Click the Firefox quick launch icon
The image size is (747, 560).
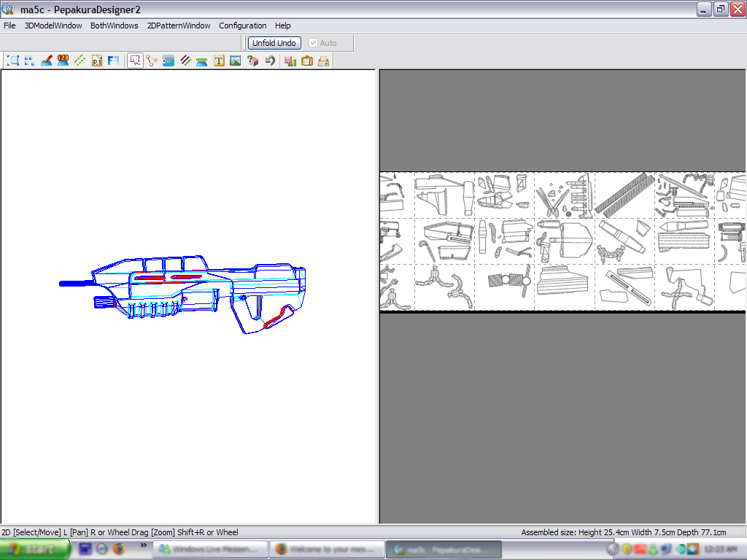(x=119, y=549)
